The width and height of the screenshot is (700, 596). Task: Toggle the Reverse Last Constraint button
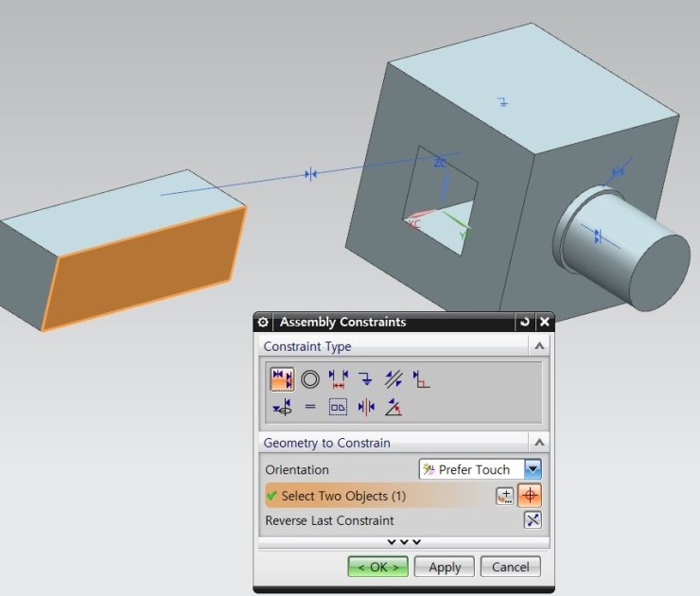[x=533, y=520]
